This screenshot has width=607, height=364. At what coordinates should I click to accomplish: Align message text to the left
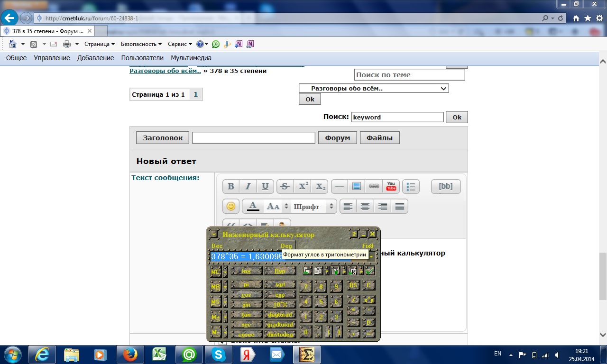348,206
